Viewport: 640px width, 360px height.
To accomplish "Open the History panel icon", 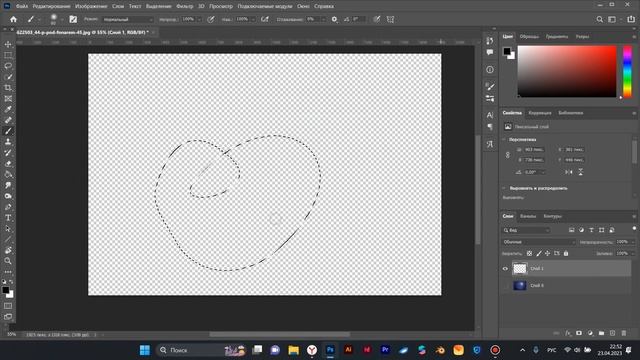I will click(490, 40).
